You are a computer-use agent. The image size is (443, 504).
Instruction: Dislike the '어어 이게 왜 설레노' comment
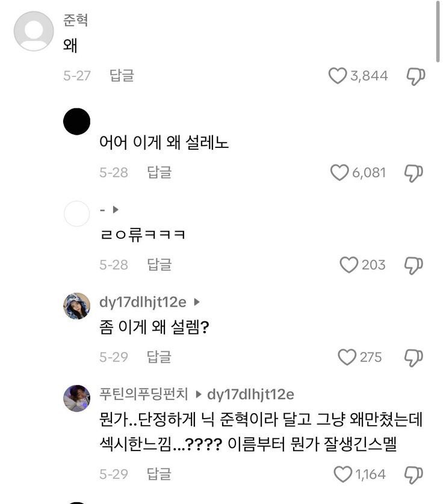click(x=414, y=173)
